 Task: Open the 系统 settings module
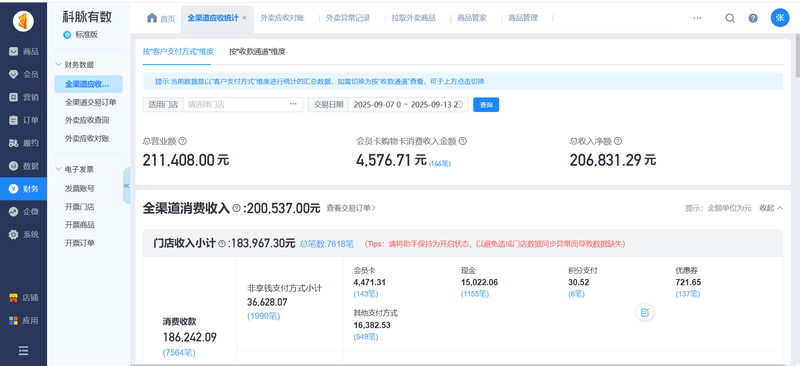click(x=23, y=235)
